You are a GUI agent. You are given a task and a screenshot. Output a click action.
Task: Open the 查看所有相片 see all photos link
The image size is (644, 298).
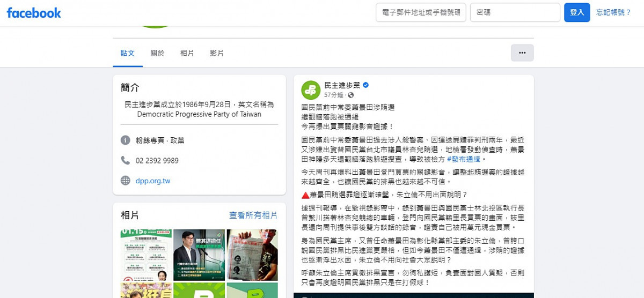253,215
